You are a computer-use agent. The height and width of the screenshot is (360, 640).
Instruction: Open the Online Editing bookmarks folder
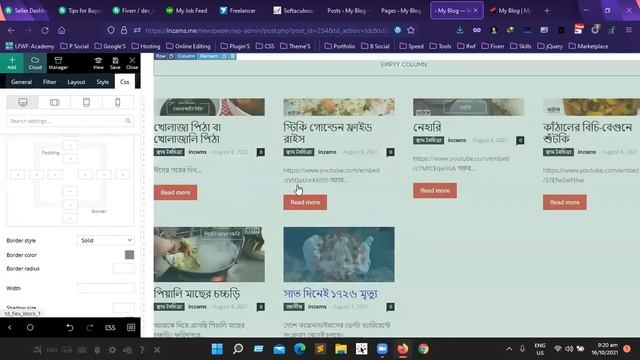188,46
